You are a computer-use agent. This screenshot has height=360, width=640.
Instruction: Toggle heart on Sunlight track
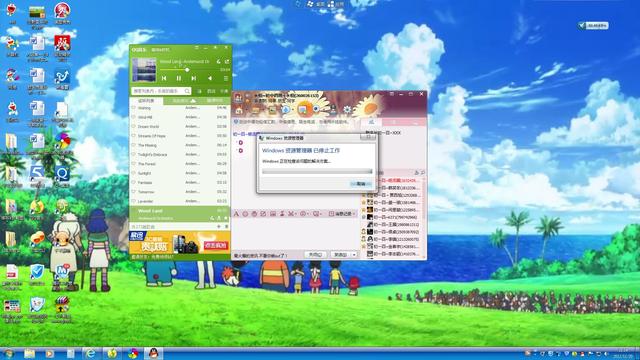tap(133, 173)
